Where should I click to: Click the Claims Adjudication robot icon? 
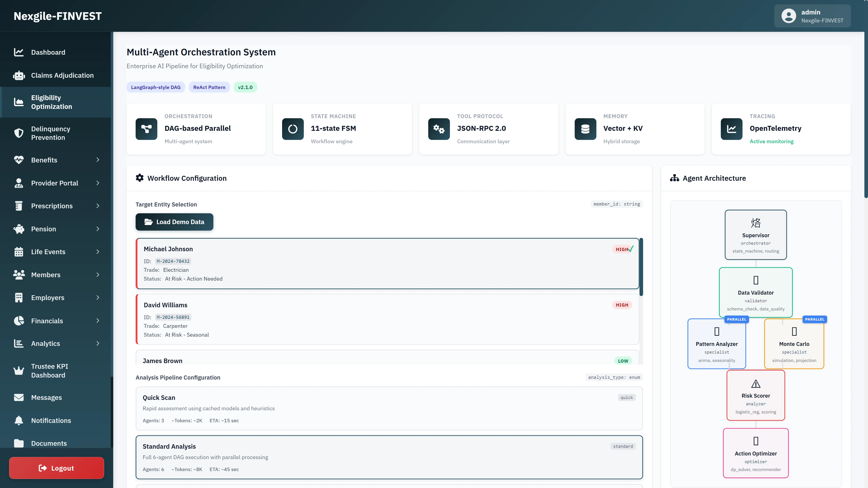(19, 75)
